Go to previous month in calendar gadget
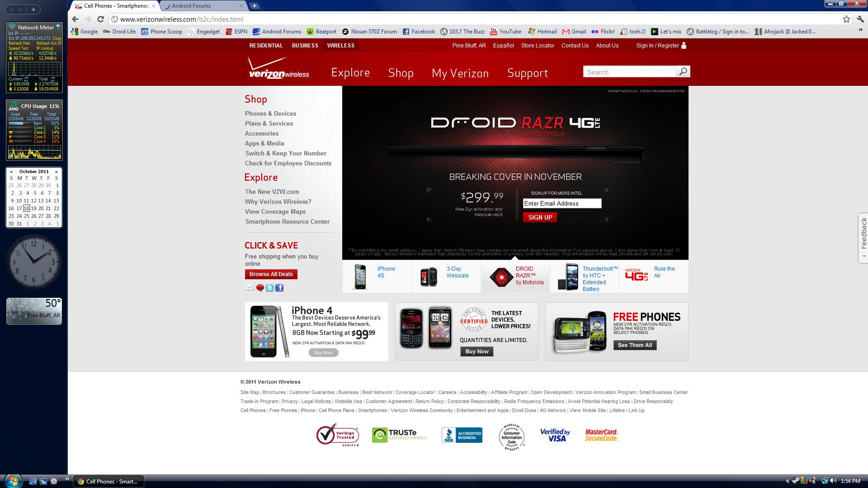The width and height of the screenshot is (868, 488). click(x=11, y=172)
